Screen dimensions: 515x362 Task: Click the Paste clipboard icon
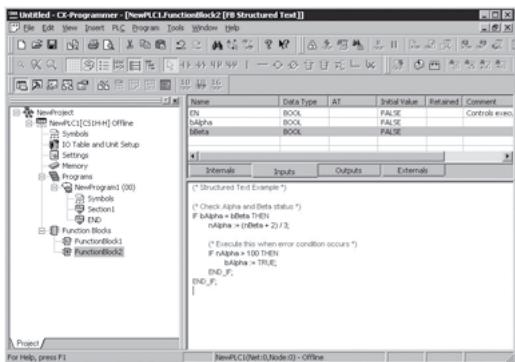[160, 45]
